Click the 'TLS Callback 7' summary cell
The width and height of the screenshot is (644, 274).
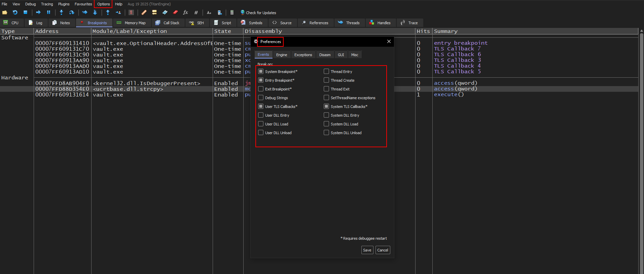457,49
